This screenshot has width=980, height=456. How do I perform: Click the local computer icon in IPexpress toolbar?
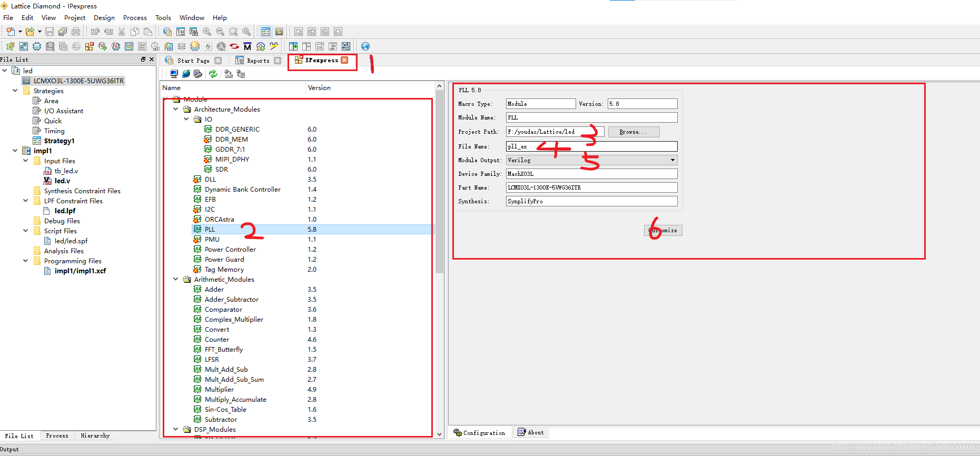(x=174, y=74)
